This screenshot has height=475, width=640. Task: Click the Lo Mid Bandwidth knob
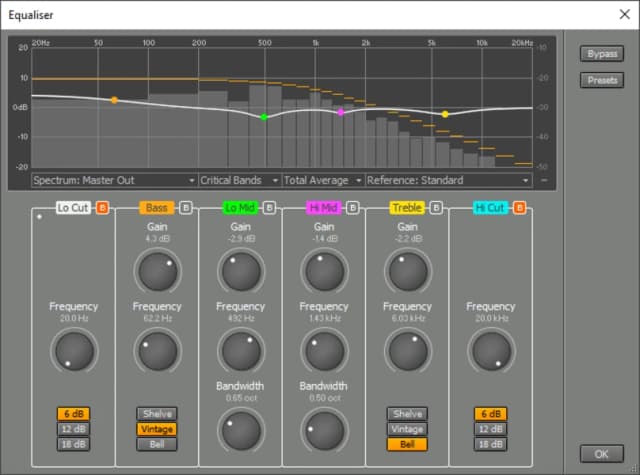click(241, 431)
